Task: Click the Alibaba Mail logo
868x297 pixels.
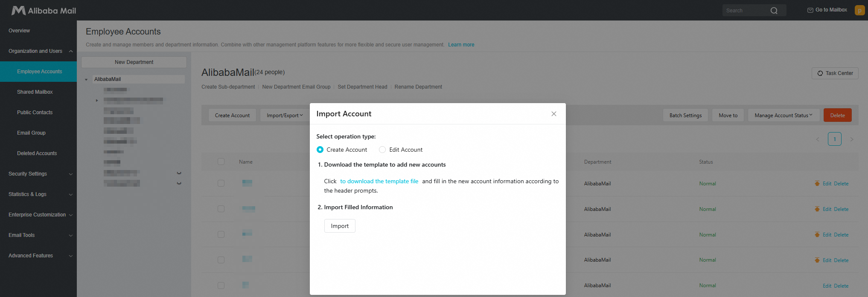Action: 44,11
